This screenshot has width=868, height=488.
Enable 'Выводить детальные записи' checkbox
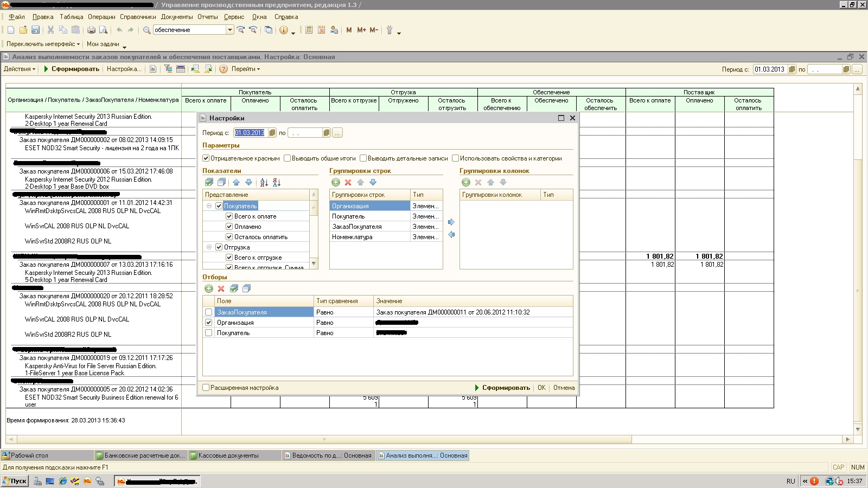(x=363, y=158)
